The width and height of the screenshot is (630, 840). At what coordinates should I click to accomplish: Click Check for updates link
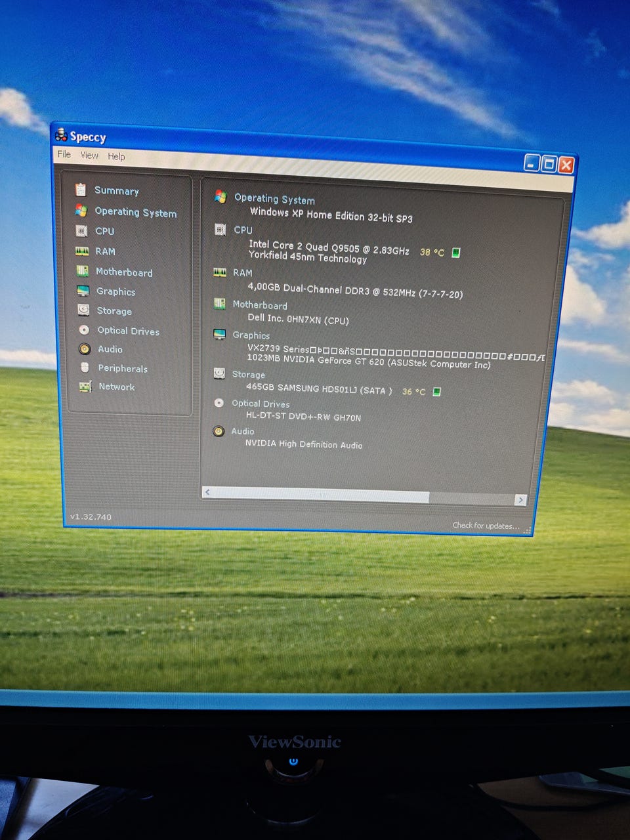(486, 526)
